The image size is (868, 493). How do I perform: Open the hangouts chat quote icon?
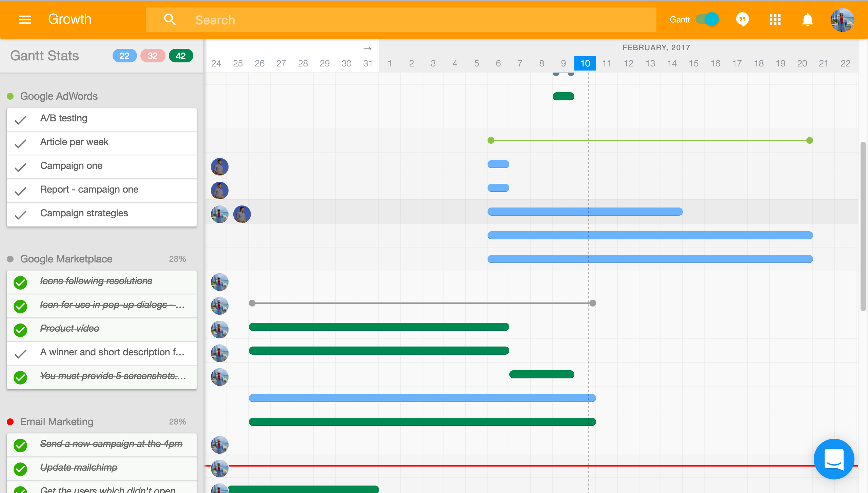pyautogui.click(x=742, y=20)
